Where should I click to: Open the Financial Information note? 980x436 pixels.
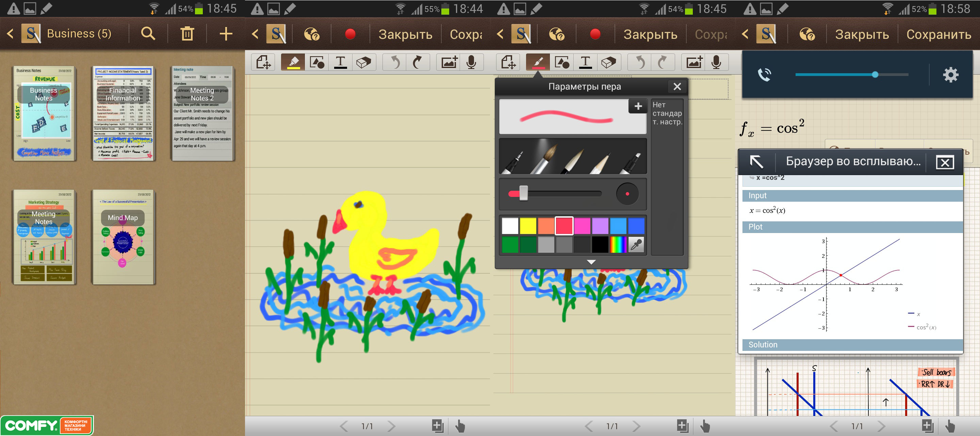pos(123,114)
